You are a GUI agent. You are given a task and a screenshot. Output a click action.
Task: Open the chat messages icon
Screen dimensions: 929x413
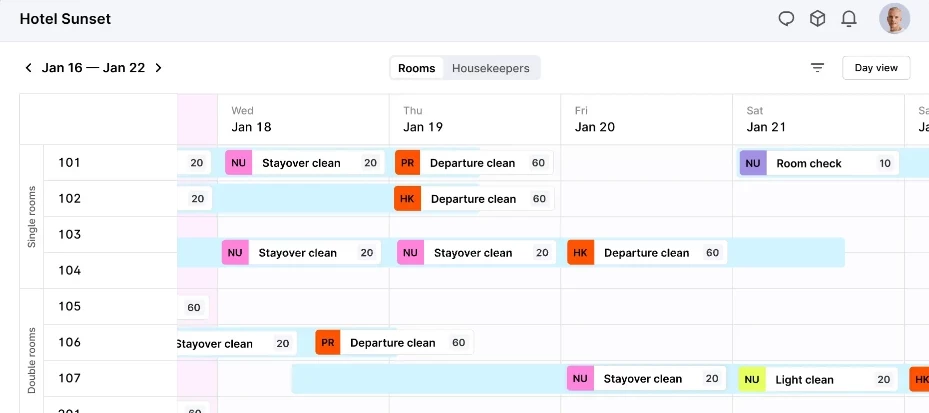tap(786, 18)
